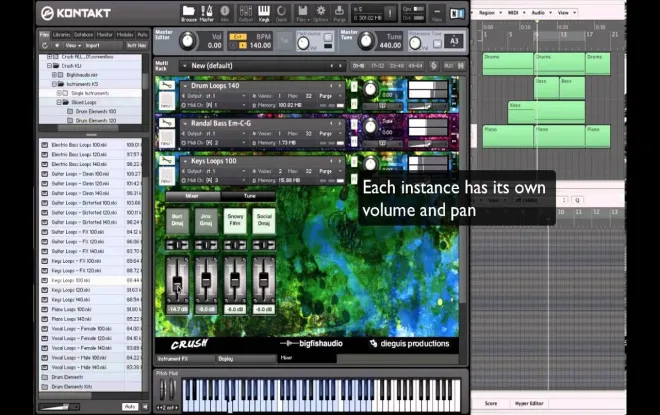Toggle the reference tone button
Viewport: 660px width, 415px height.
(x=437, y=43)
